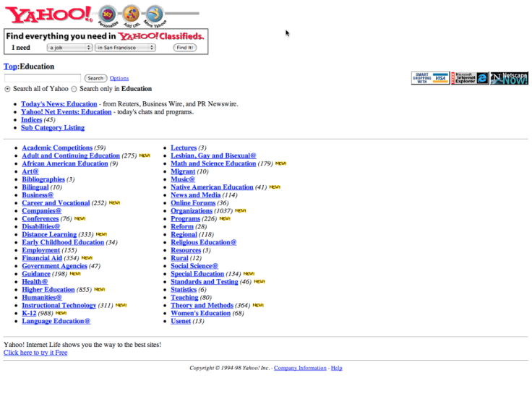
Task: Open Yahoo! Net Events: Education
Action: click(66, 112)
